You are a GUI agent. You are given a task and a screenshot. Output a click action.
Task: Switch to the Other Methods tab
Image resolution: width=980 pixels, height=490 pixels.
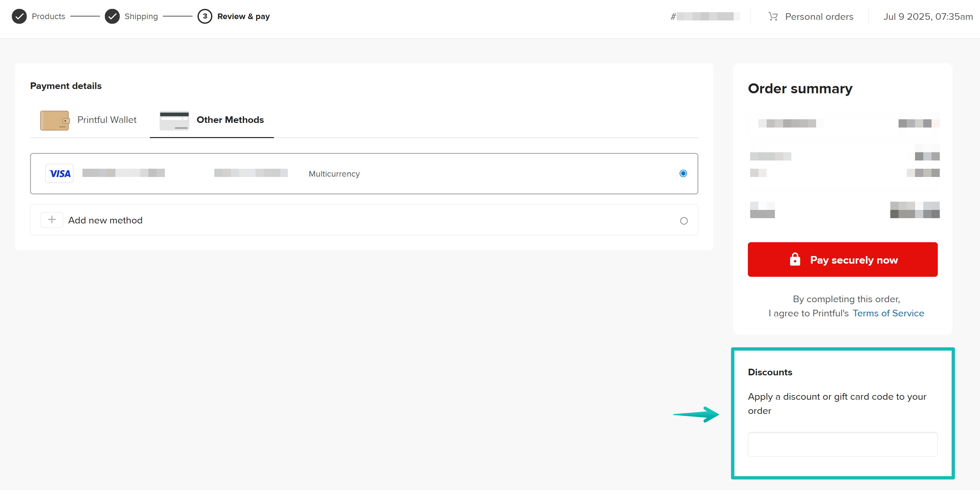[230, 120]
